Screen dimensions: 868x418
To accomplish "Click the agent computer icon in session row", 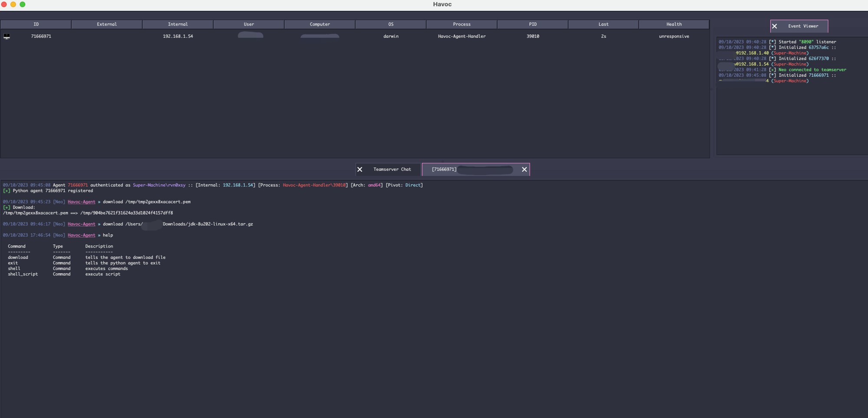I will click(x=7, y=36).
